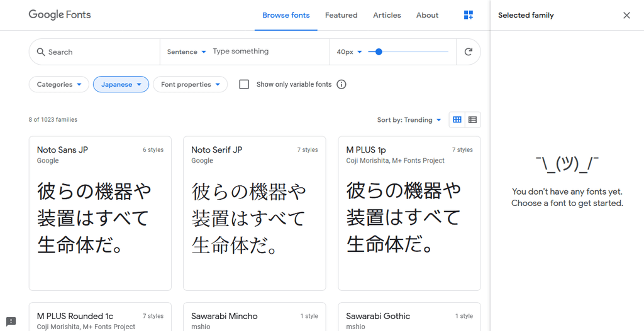
Task: Click '7 styles' on M PLUS 1p card
Action: coord(462,149)
